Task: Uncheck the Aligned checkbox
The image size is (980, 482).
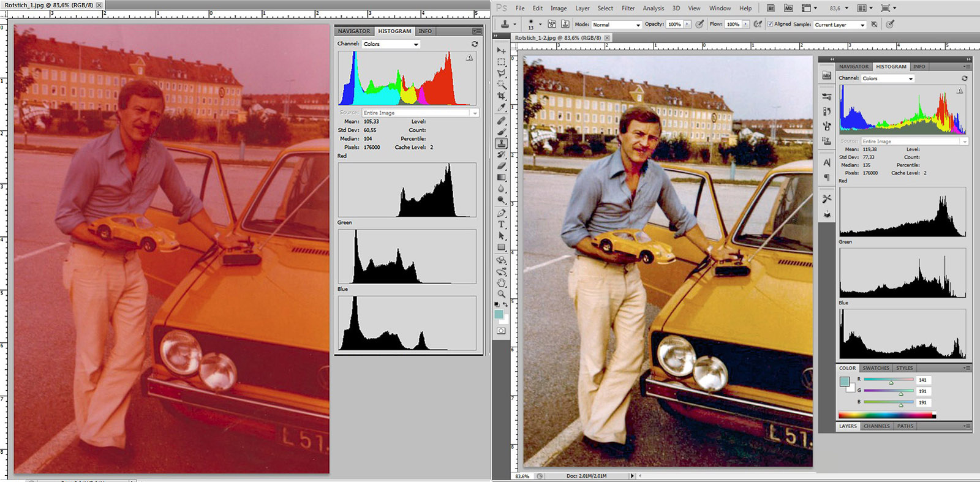Action: 770,24
